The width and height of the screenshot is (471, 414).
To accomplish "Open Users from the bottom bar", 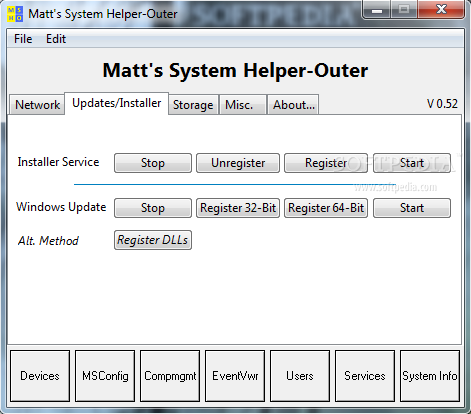I will coord(300,376).
